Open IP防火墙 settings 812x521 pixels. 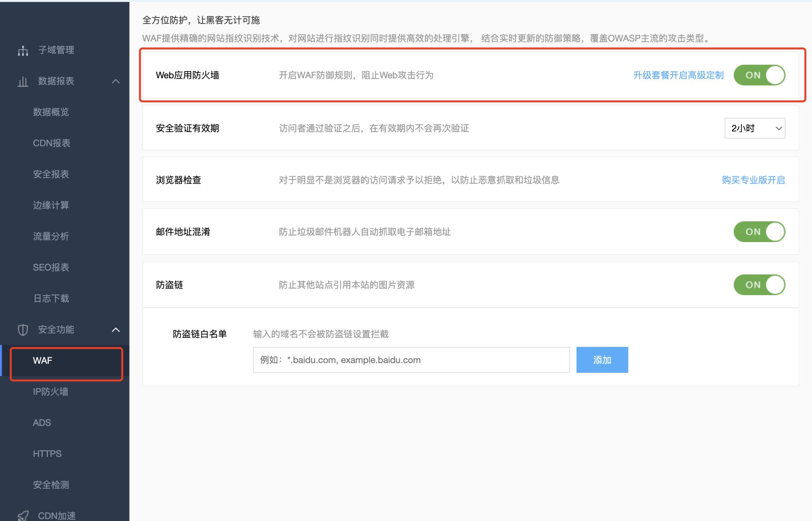(51, 391)
